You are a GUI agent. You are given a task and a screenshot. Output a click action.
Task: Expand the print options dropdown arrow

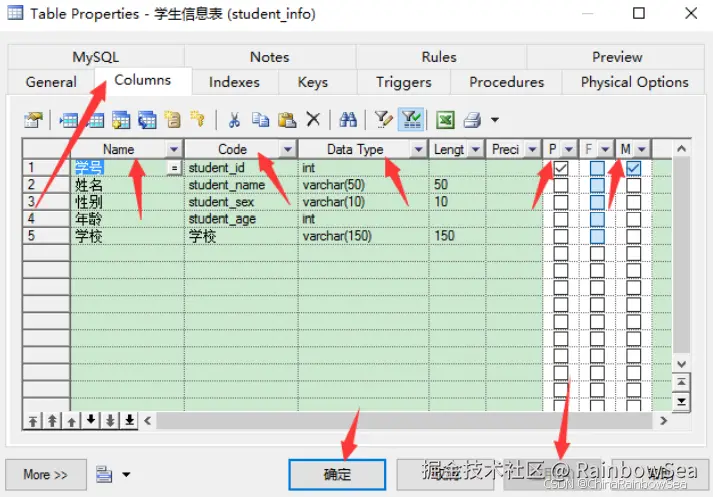click(x=495, y=120)
